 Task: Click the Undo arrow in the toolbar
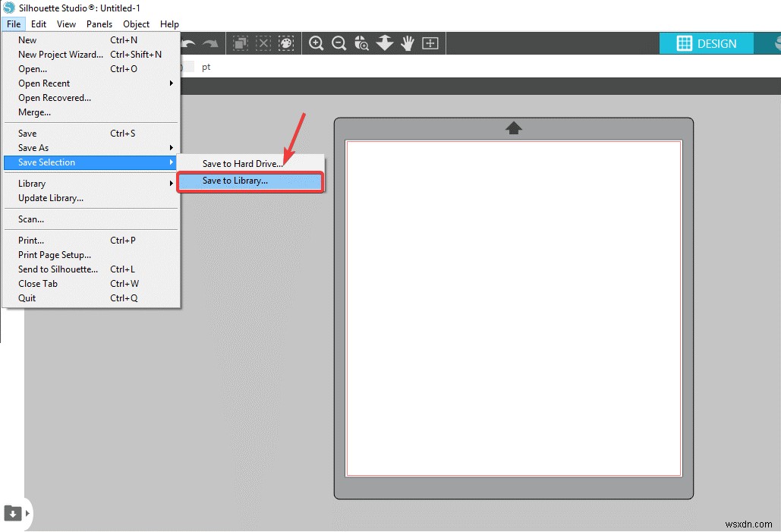[188, 44]
